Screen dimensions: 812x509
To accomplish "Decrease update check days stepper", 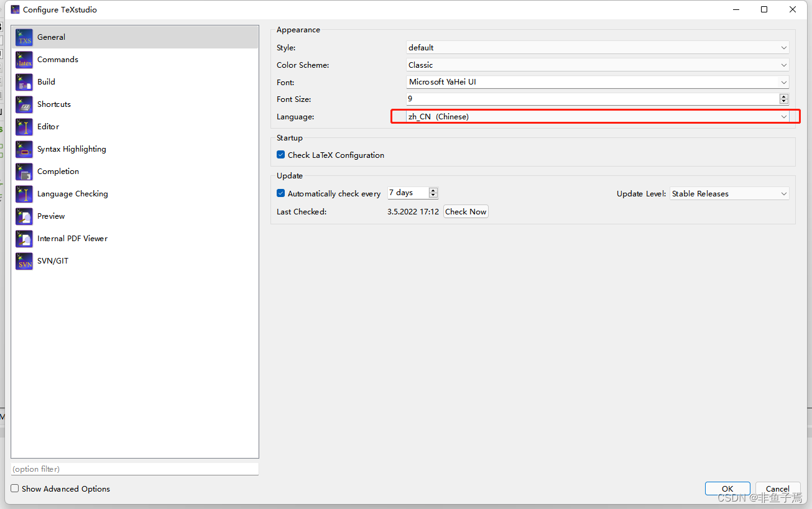I will [x=433, y=196].
